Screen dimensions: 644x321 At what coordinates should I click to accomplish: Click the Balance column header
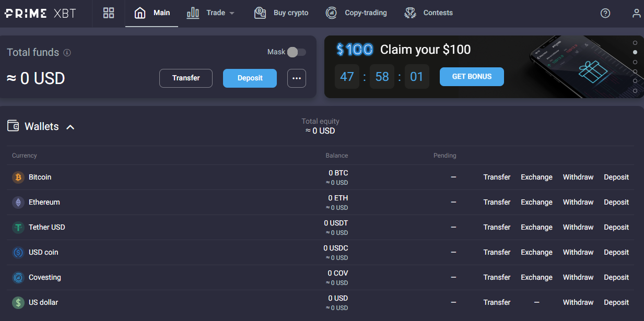pos(337,156)
